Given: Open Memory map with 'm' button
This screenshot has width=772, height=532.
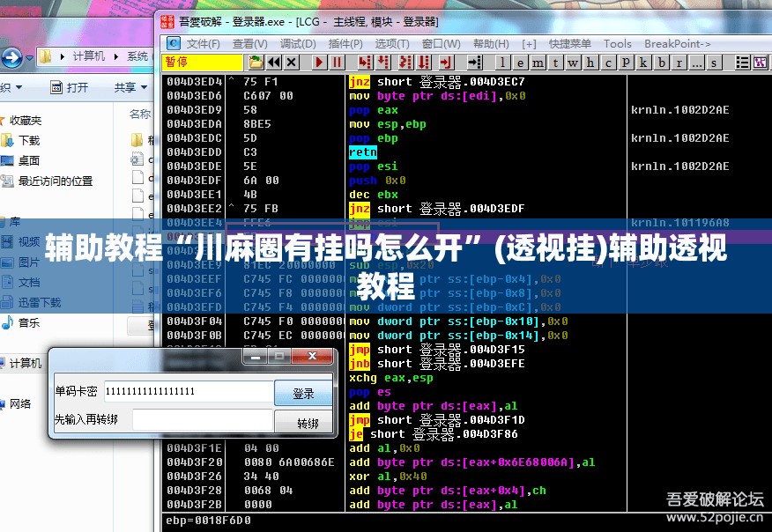Looking at the screenshot, I should pos(538,62).
